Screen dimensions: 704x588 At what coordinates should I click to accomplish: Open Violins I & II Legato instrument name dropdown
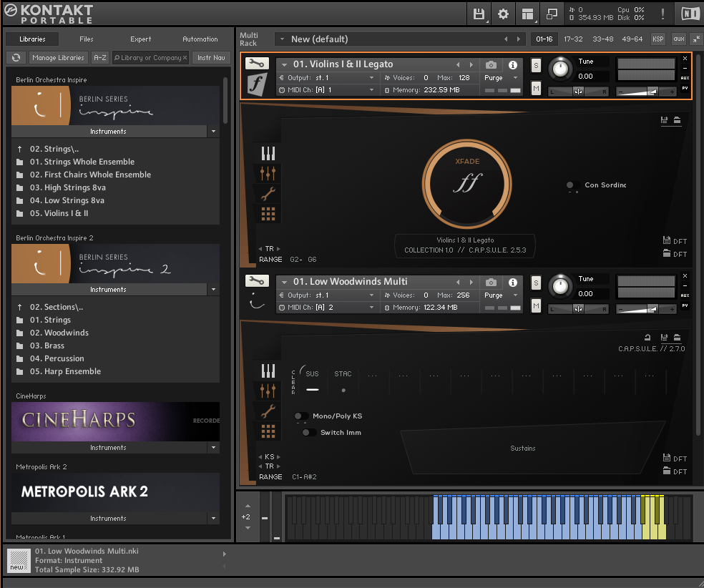(x=284, y=64)
